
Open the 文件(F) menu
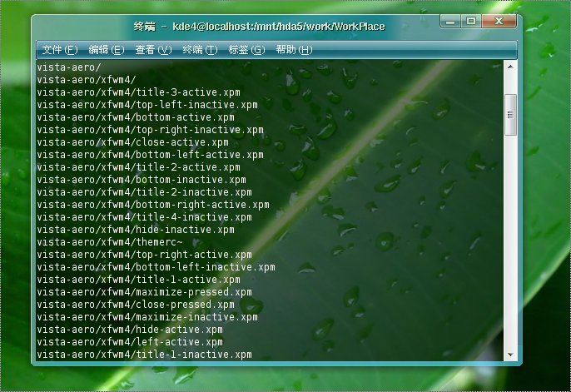point(60,50)
